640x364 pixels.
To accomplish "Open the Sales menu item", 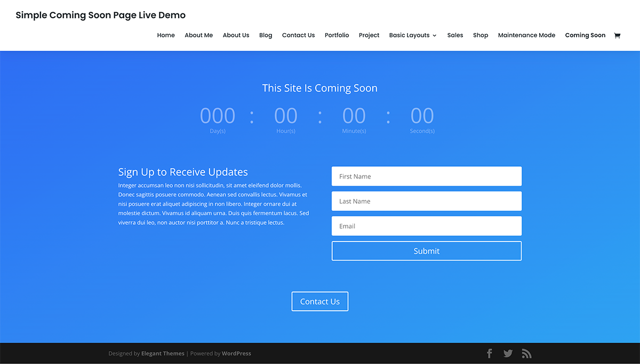I will 455,35.
